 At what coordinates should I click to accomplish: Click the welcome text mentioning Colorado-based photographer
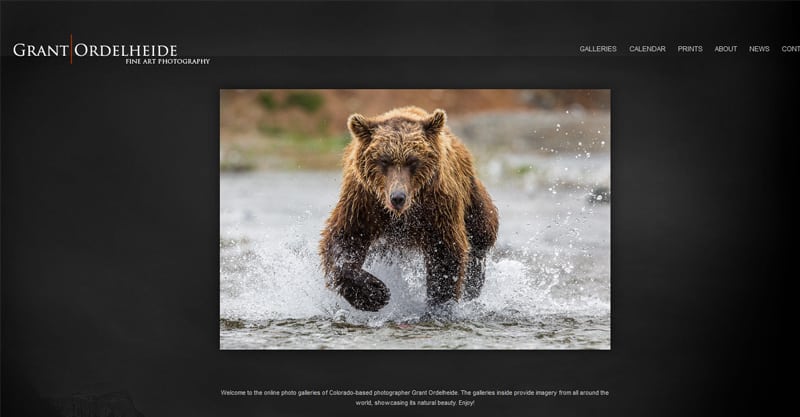pos(415,398)
